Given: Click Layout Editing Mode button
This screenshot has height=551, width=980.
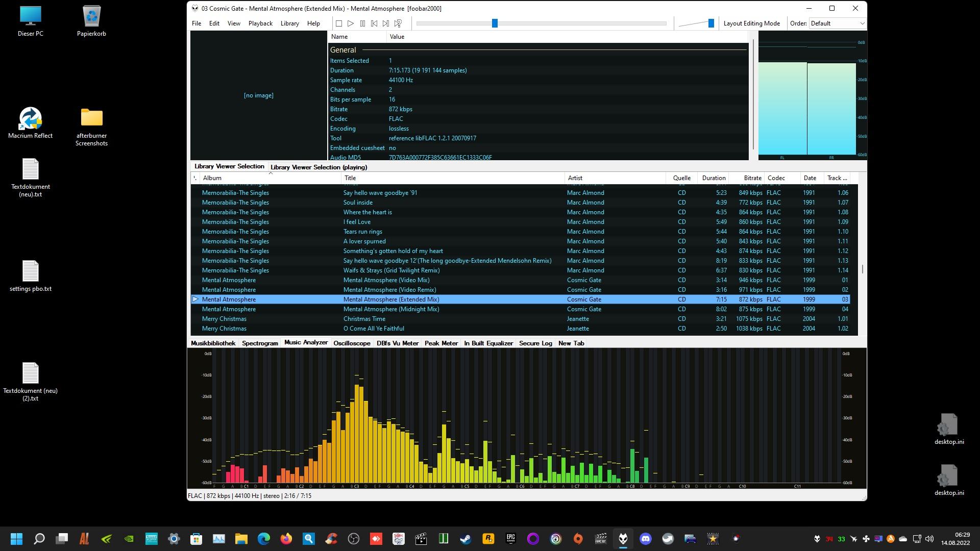Looking at the screenshot, I should coord(751,23).
